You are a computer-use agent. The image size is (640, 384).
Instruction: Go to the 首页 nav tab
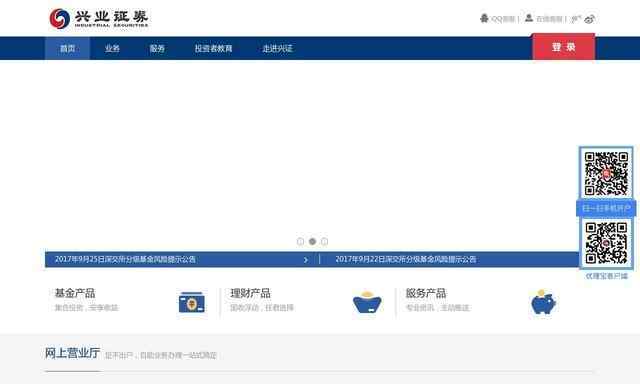pos(67,48)
